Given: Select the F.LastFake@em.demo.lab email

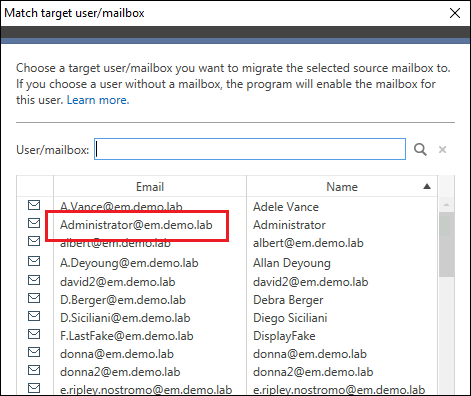Looking at the screenshot, I should coord(127,336).
